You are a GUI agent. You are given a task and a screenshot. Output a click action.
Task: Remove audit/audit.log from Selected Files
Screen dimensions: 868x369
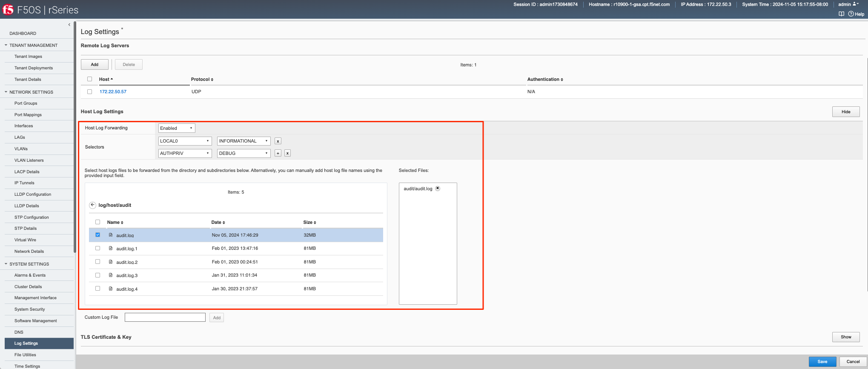pos(438,189)
